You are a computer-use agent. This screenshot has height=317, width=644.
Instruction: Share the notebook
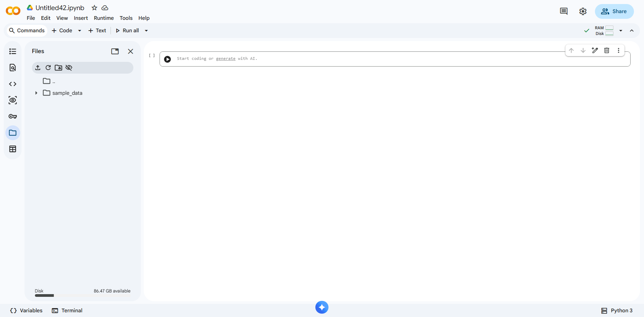point(614,11)
